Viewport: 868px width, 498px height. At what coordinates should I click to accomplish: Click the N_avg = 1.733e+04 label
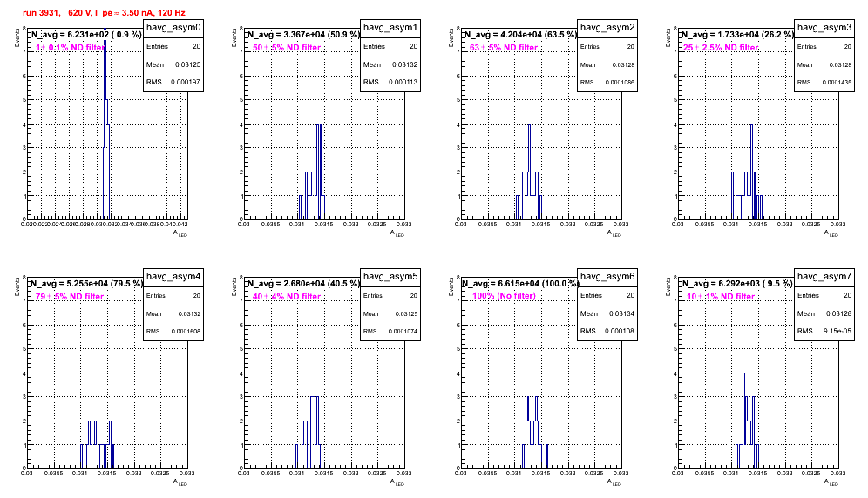(737, 35)
